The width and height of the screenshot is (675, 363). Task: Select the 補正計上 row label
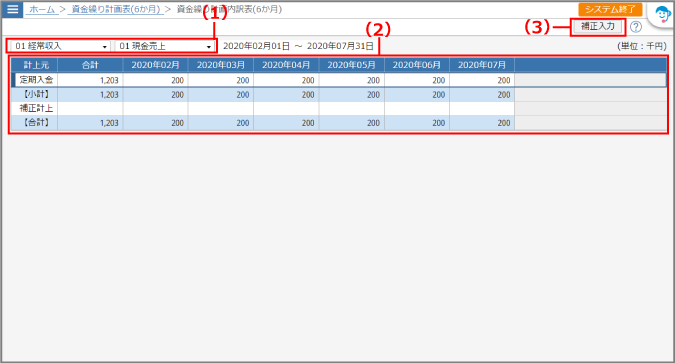tap(36, 109)
